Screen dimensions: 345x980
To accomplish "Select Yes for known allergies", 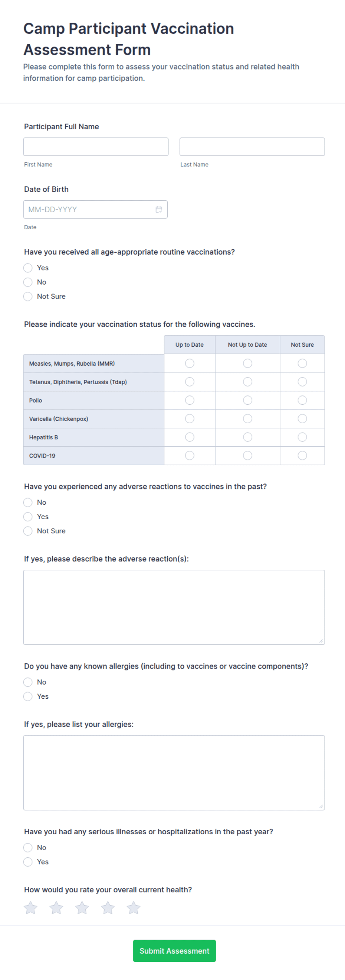I will (28, 696).
